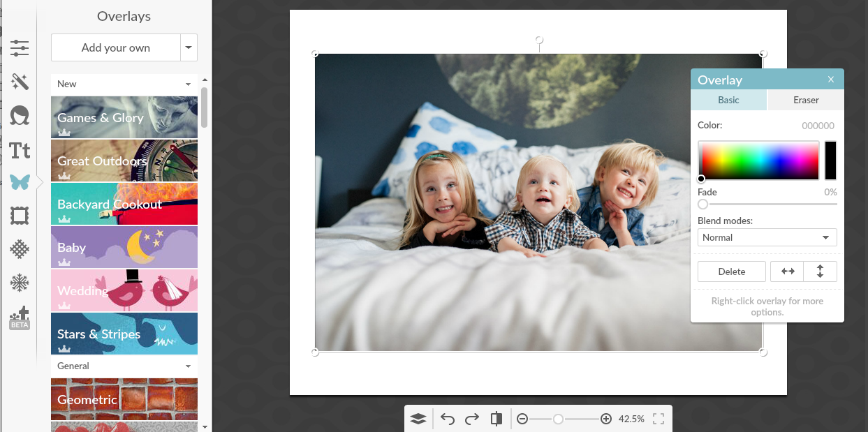Flip the overlay horizontally
Viewport: 868px width, 432px height.
coord(787,271)
